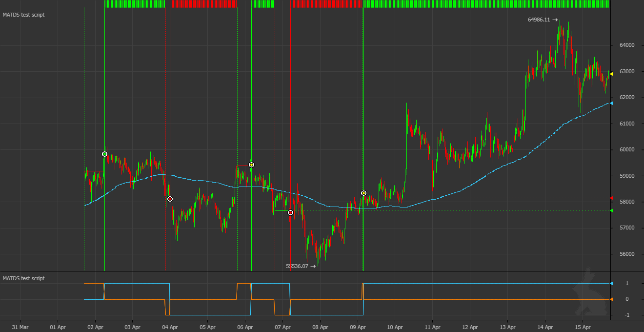Click the red circle marker near 04 Apr
The image size is (644, 332).
tap(170, 199)
